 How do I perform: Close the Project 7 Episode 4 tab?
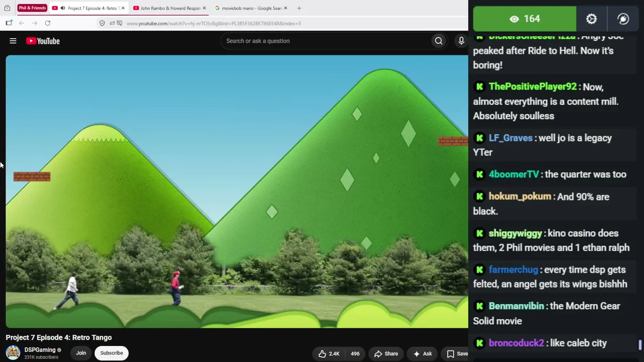click(x=123, y=8)
